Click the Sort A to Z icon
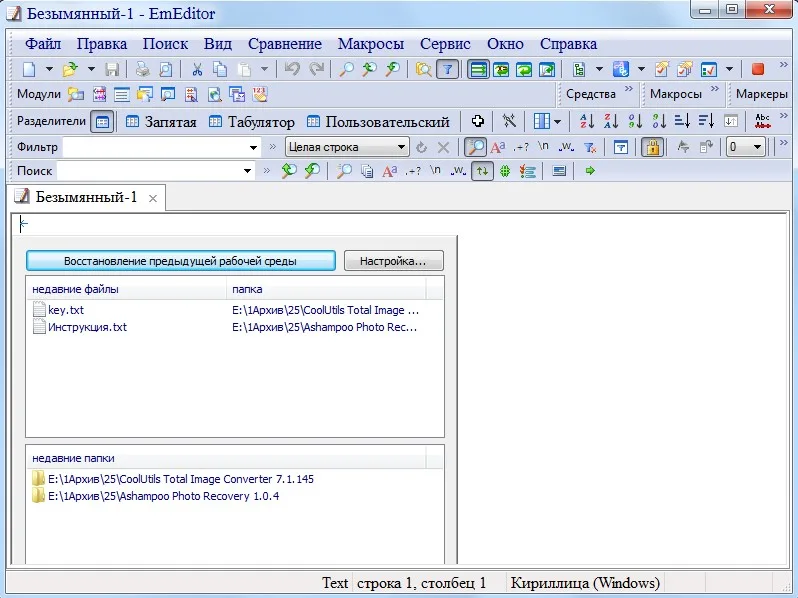 click(x=587, y=121)
